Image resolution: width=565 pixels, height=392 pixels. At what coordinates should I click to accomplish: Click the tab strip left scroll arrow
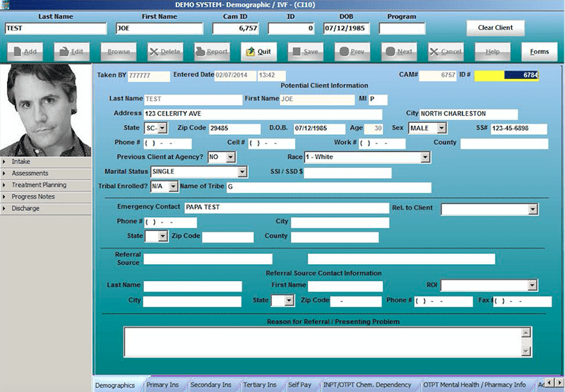tap(549, 382)
